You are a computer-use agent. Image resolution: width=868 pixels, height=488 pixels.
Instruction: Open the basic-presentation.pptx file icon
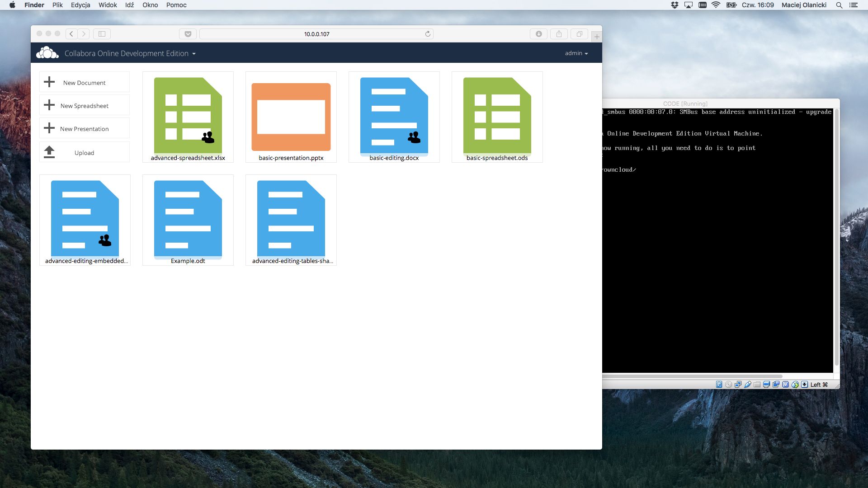pos(291,117)
